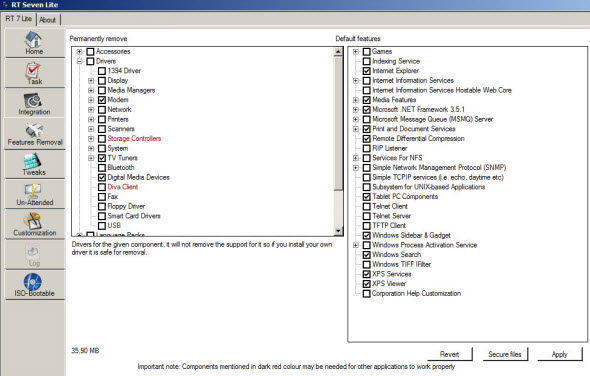The image size is (590, 376).
Task: Uncheck the Modem driver checkbox
Action: pyautogui.click(x=102, y=100)
